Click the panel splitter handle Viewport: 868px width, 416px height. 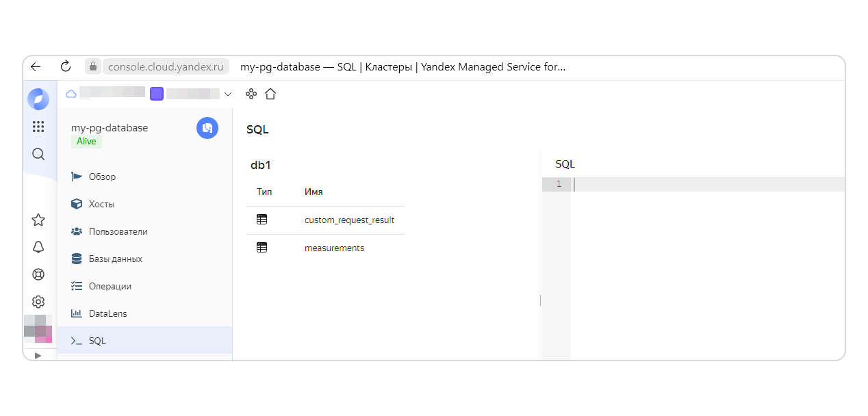coord(540,300)
